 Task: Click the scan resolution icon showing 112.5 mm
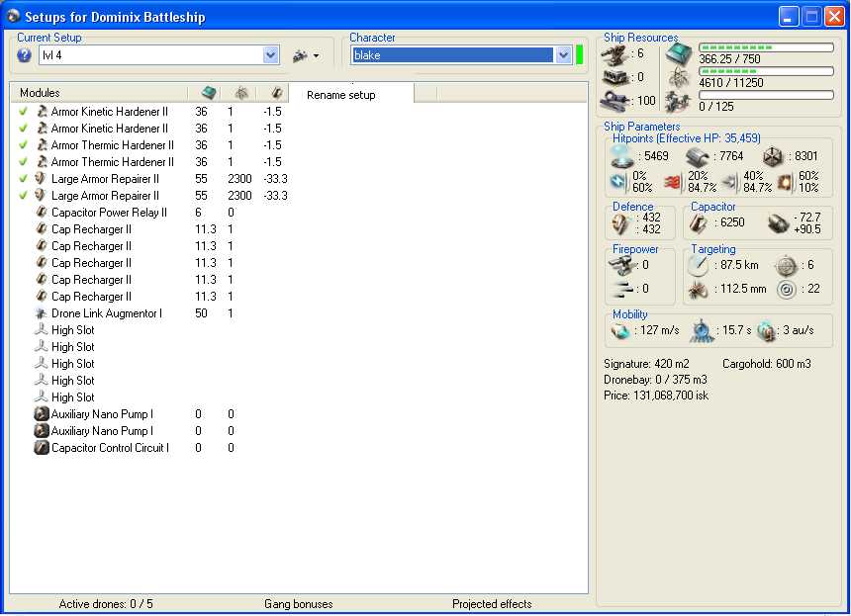[x=698, y=290]
